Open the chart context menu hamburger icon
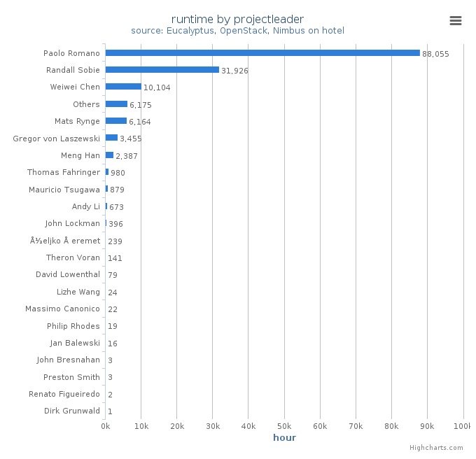The width and height of the screenshot is (476, 459). coord(456,20)
